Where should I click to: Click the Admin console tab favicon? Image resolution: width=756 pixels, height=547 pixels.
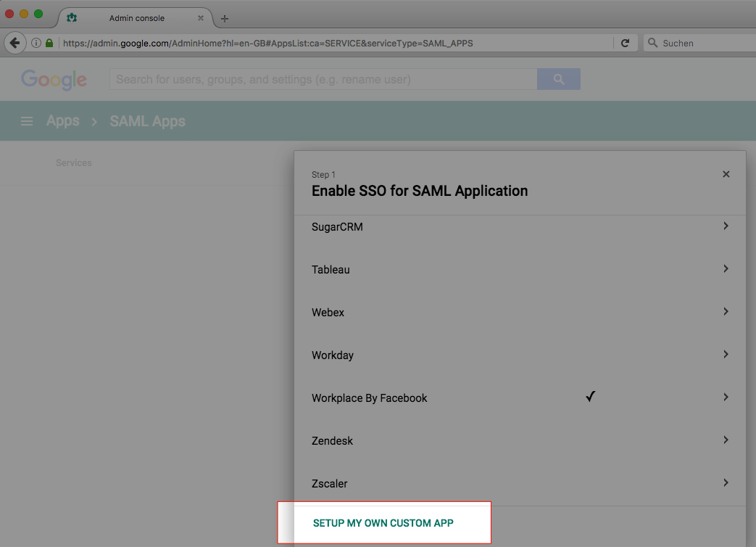click(72, 18)
